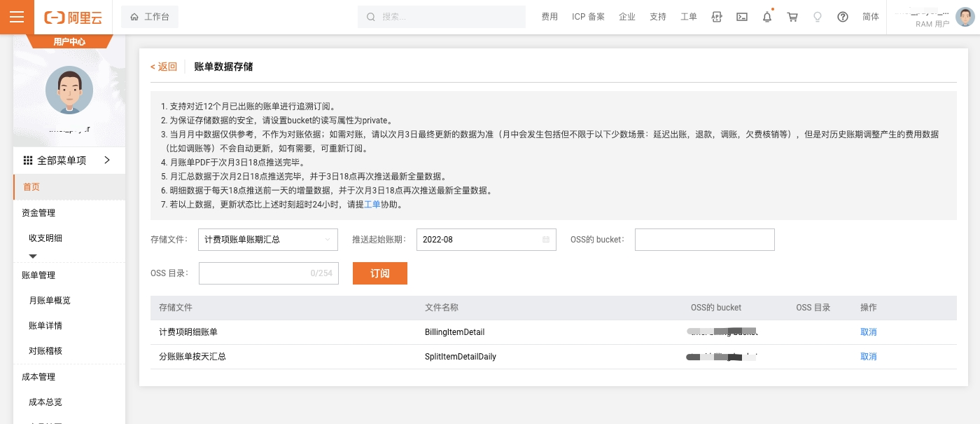
Task: Open the hamburger menu at top left
Action: coord(17,17)
